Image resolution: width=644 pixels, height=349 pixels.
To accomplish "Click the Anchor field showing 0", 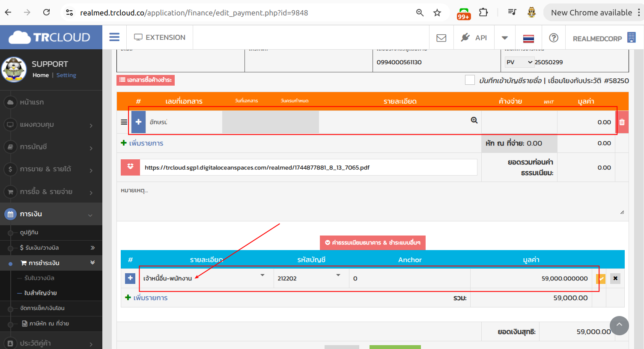I will point(410,278).
